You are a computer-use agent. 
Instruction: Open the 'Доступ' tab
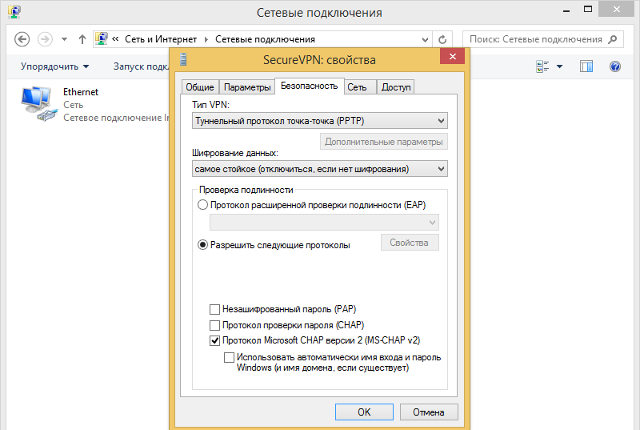tap(396, 87)
